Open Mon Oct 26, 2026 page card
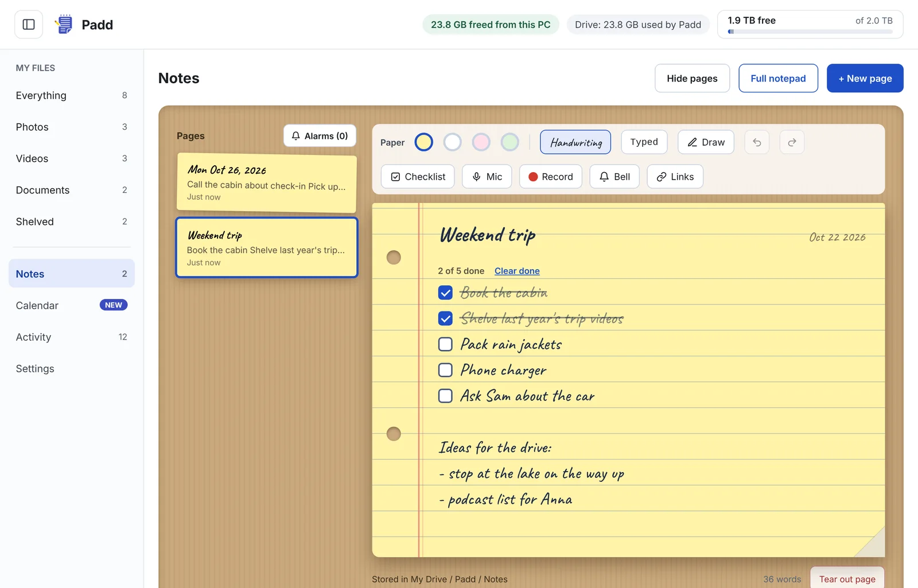Screen dimensions: 918x588 [267, 183]
